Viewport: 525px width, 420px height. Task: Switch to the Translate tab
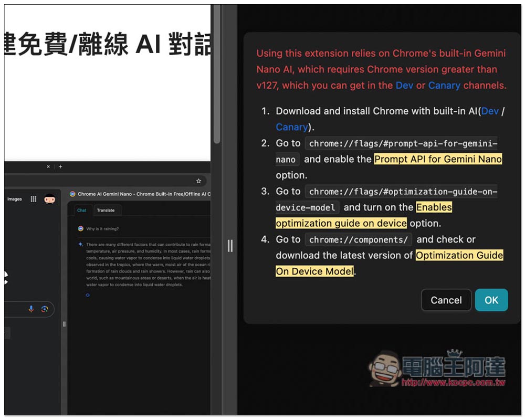(x=106, y=211)
